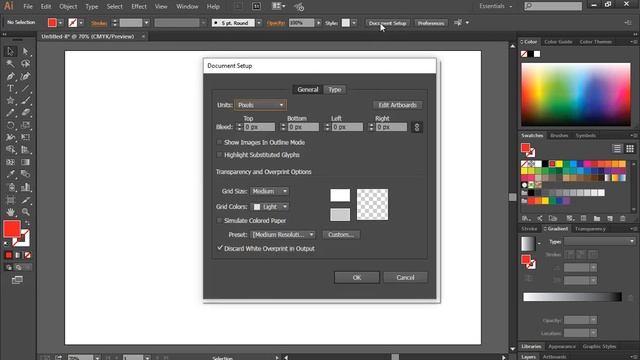Screen dimensions: 640x360
Task: Click the Change Screen Mode icon
Action: tap(17, 280)
